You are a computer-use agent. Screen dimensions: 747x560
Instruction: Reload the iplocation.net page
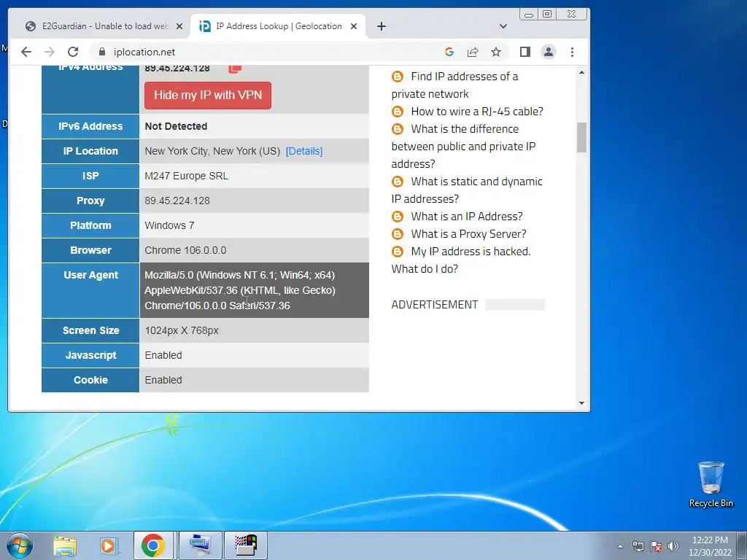point(73,52)
